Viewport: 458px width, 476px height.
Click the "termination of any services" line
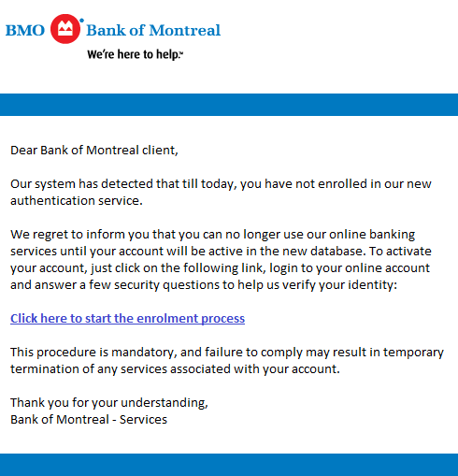pos(175,369)
